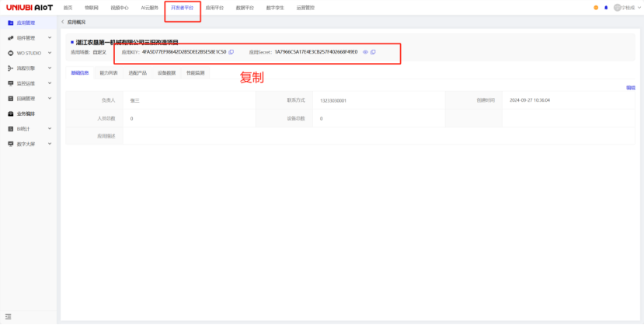Viewport: 644px width, 325px height.
Task: Click the blue notification bell icon
Action: click(606, 7)
